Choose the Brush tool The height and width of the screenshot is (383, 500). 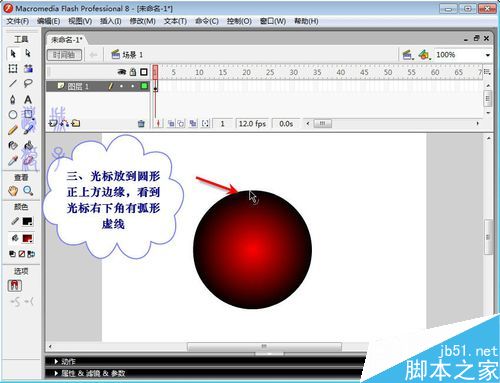pyautogui.click(x=28, y=130)
